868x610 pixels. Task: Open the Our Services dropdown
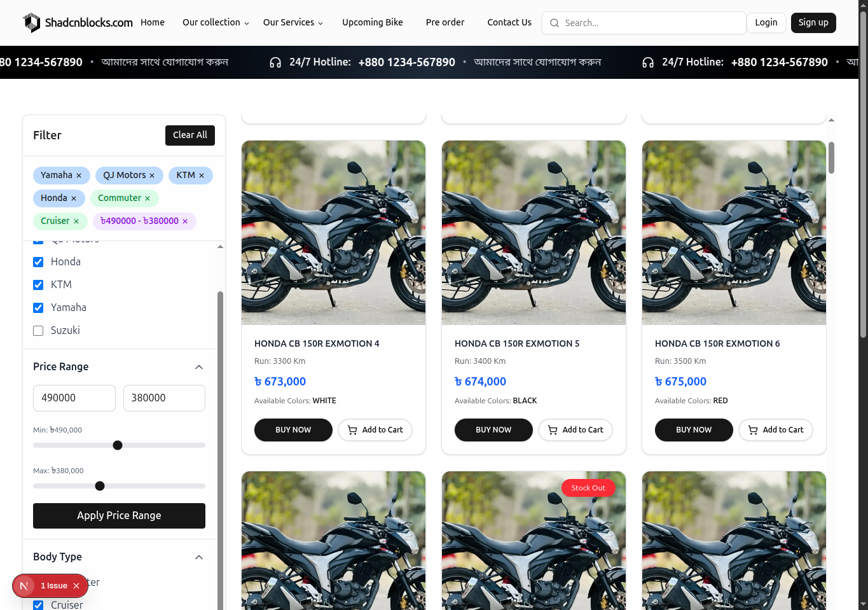[x=293, y=22]
